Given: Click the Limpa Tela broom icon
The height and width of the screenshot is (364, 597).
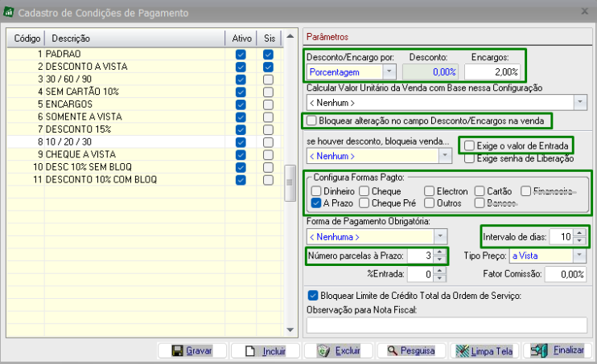Looking at the screenshot, I should [462, 350].
